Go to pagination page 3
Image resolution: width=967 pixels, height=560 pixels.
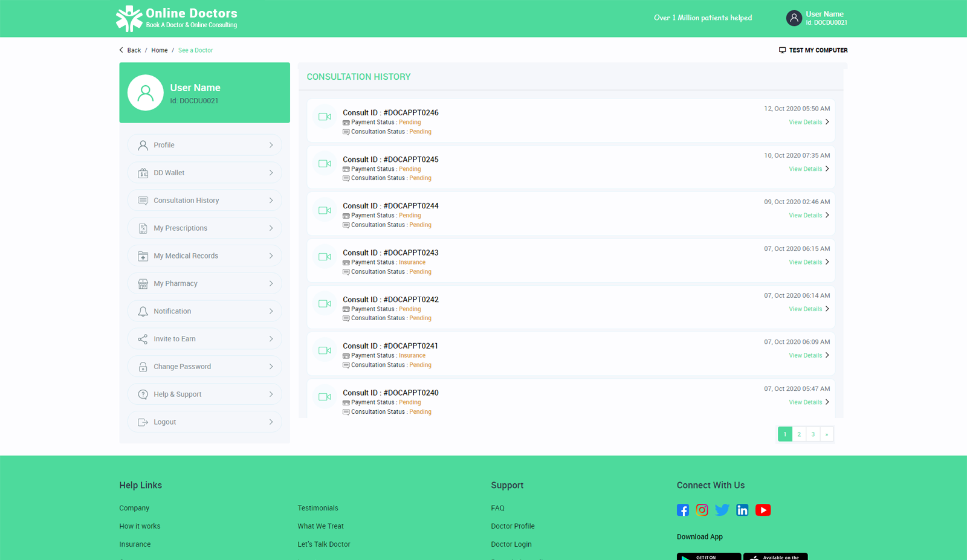click(x=813, y=434)
